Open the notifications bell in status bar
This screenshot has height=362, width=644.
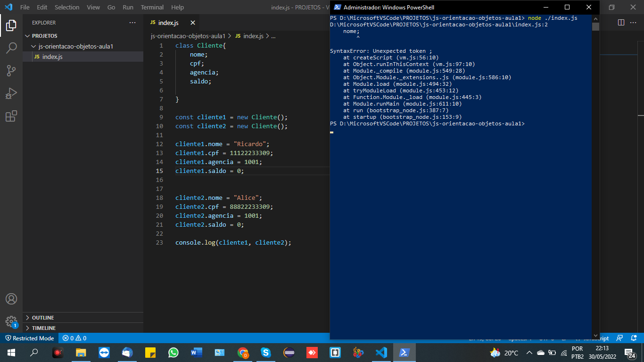pyautogui.click(x=633, y=338)
